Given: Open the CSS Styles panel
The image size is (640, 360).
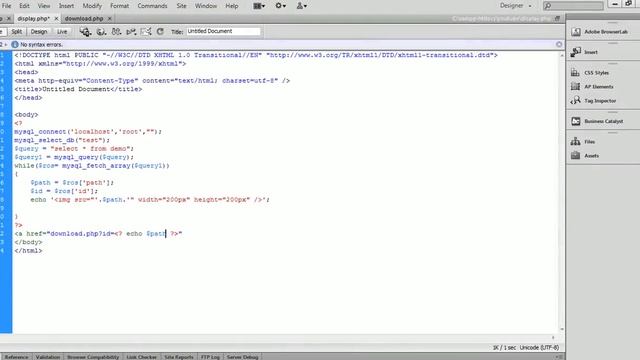Looking at the screenshot, I should coord(590,73).
